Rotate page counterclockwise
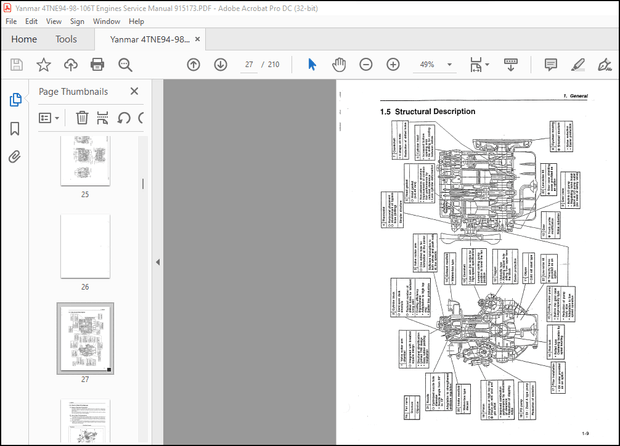This screenshot has height=446, width=620. tap(124, 118)
